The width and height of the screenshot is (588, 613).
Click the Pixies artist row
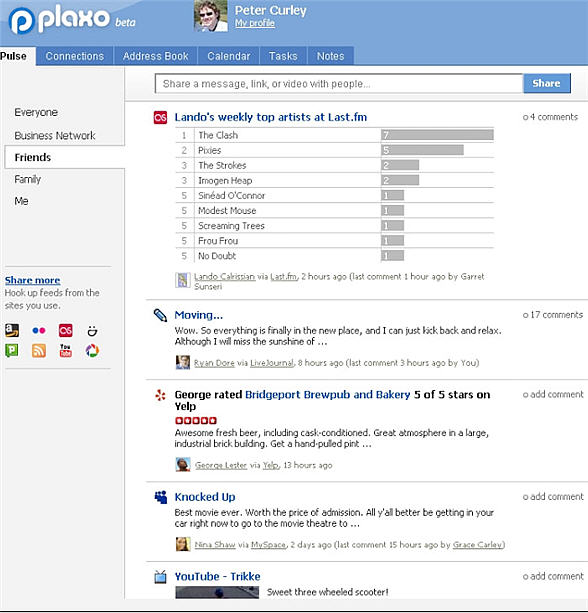tap(335, 151)
